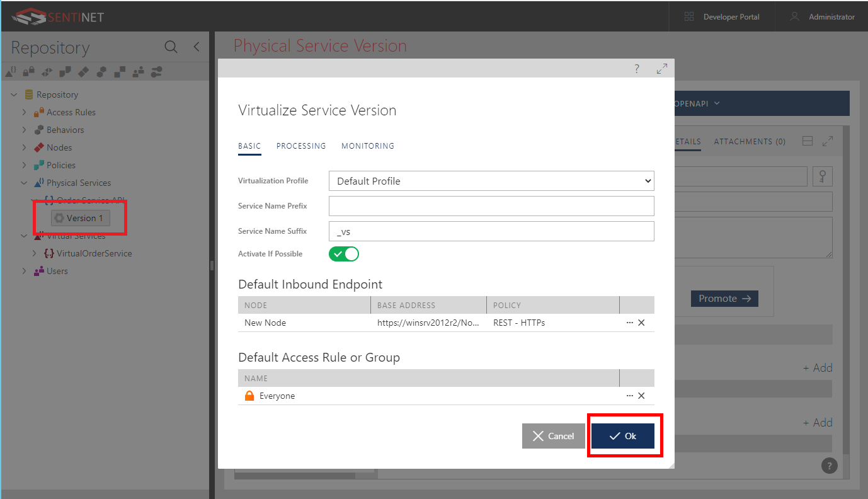Screen dimensions: 868x499
Task: Expand the dialog to fullscreen
Action: tap(661, 68)
